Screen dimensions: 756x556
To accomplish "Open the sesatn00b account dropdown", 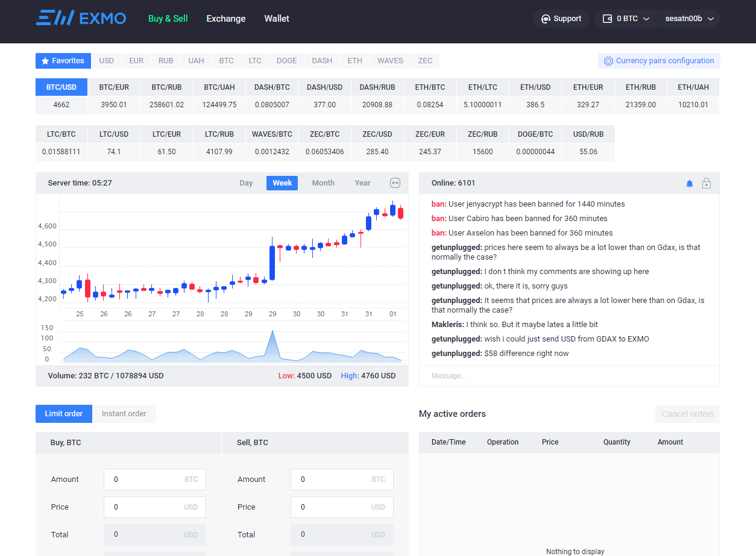I will click(689, 19).
